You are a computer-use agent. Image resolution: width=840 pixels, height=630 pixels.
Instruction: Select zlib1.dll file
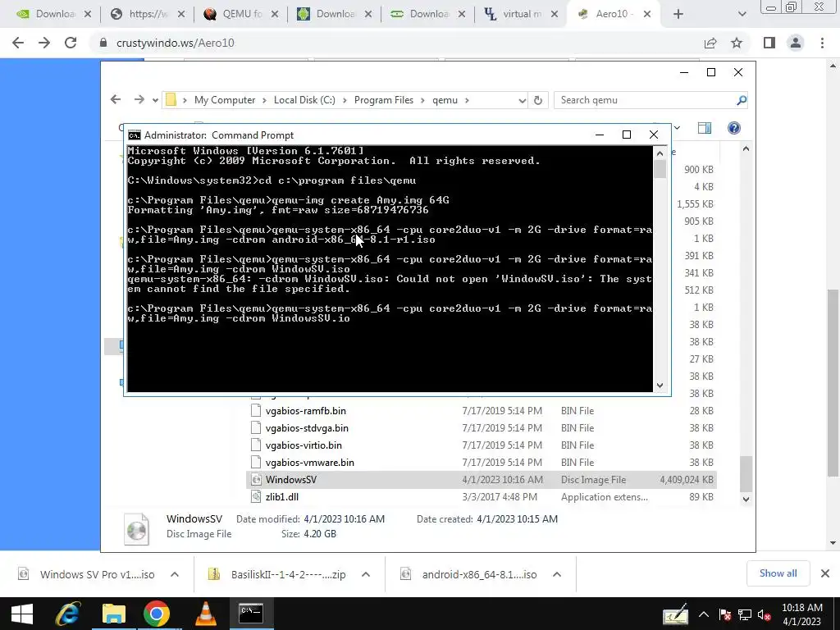click(282, 496)
